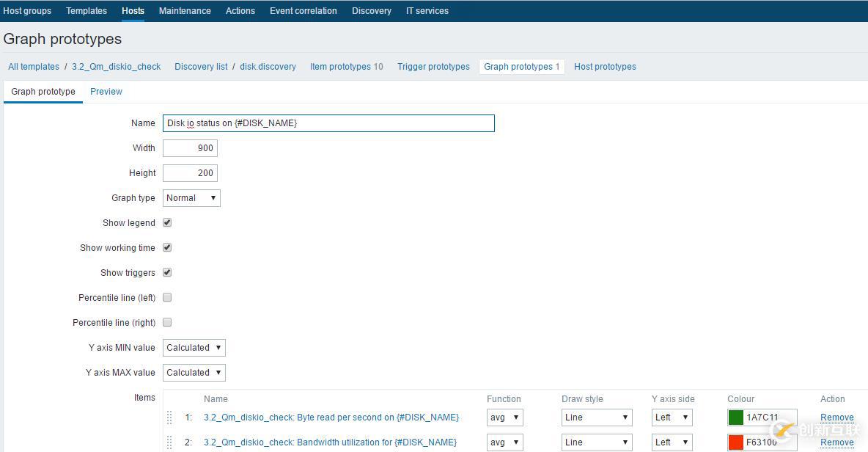
Task: Open Function dropdown for Byte read item
Action: click(505, 418)
